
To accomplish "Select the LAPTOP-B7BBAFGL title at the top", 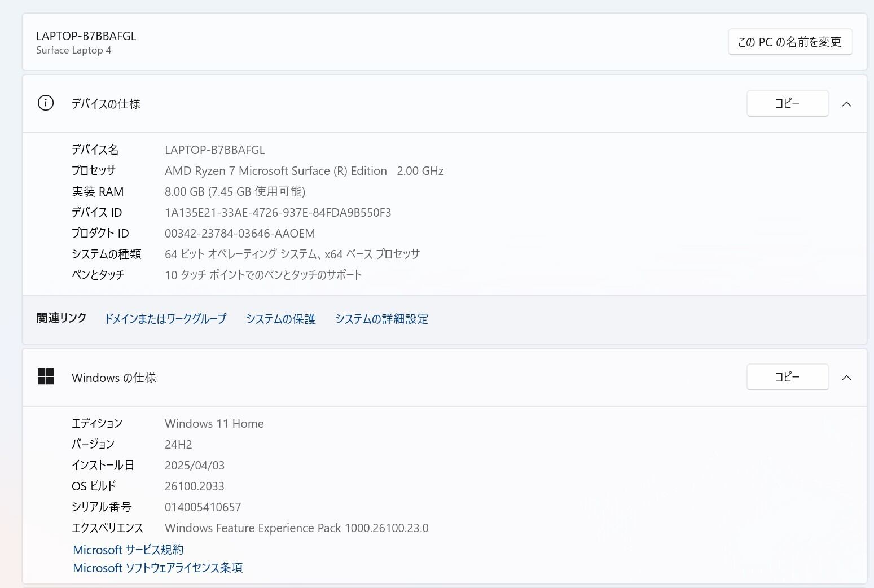I will (x=86, y=36).
